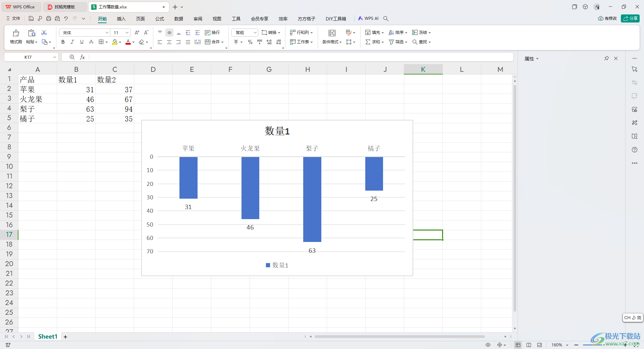Click the zoom magnifier in formula bar
Image resolution: width=644 pixels, height=349 pixels.
click(72, 57)
